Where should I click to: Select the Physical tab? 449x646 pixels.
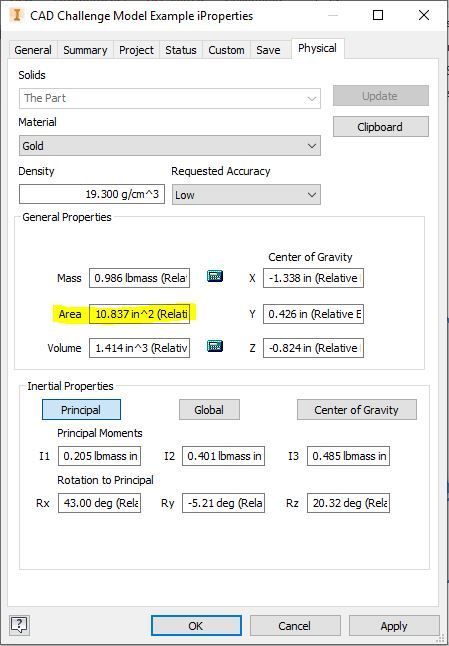(x=317, y=48)
